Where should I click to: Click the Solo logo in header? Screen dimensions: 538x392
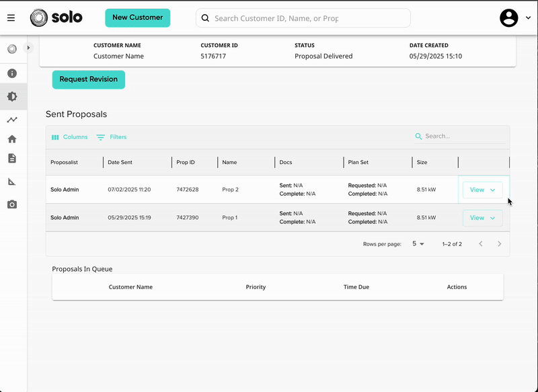pos(56,18)
